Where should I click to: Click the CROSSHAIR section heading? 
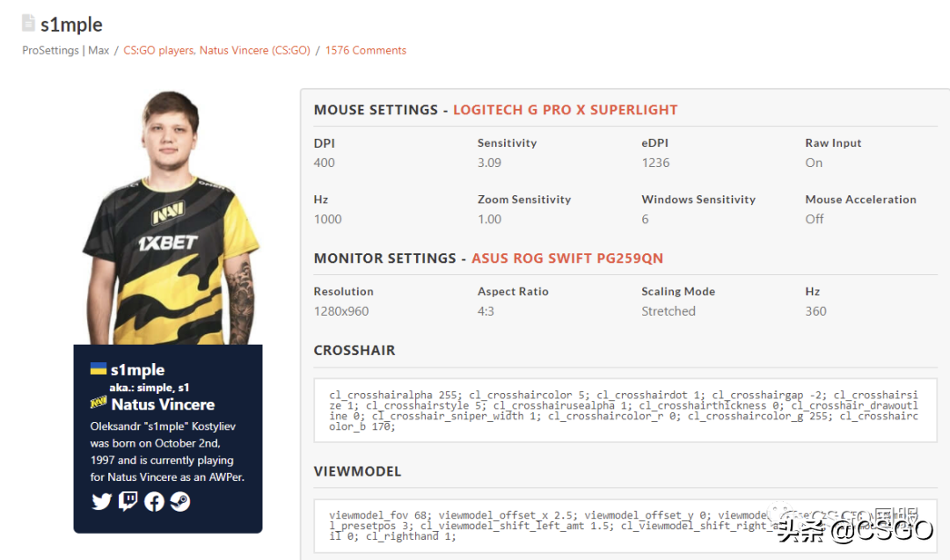click(354, 351)
